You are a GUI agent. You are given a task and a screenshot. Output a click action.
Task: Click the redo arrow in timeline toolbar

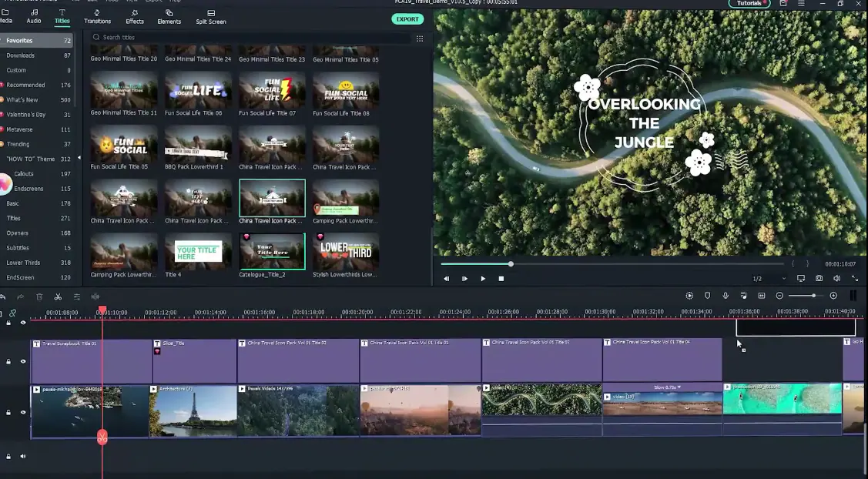click(x=21, y=296)
